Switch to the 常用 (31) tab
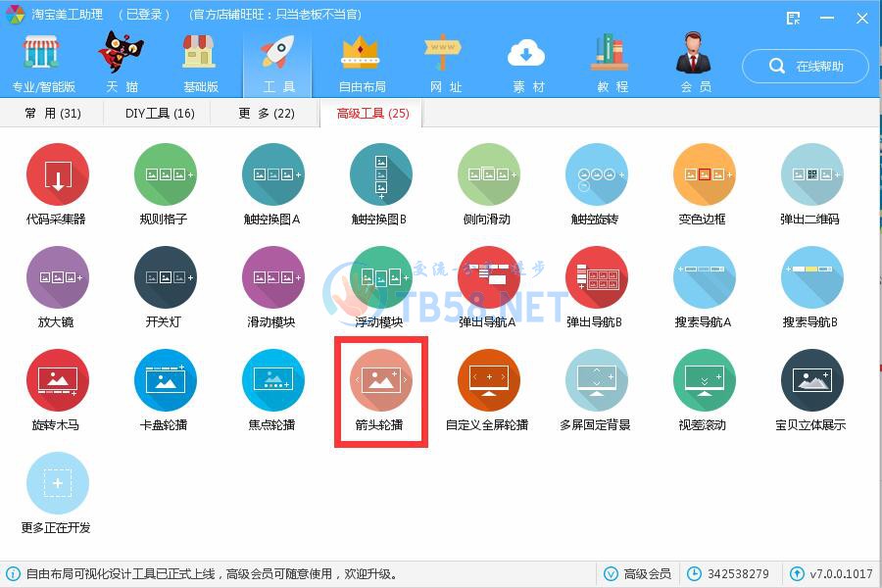The image size is (882, 588). click(x=53, y=114)
